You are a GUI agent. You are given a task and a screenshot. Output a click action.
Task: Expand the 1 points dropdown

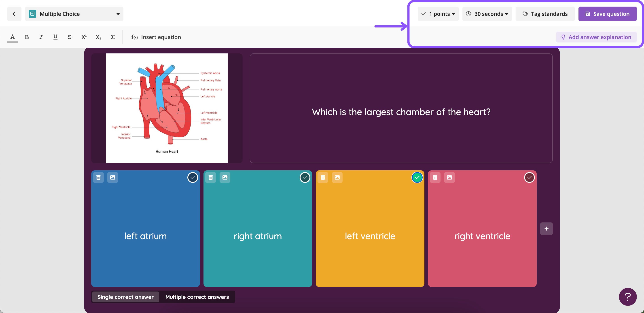click(438, 14)
